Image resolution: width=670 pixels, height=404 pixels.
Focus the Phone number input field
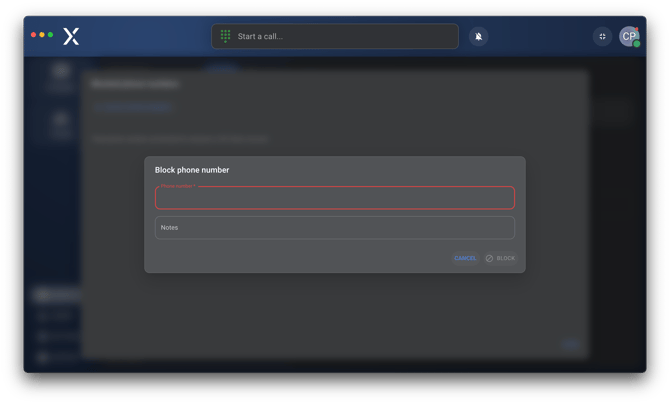[334, 198]
